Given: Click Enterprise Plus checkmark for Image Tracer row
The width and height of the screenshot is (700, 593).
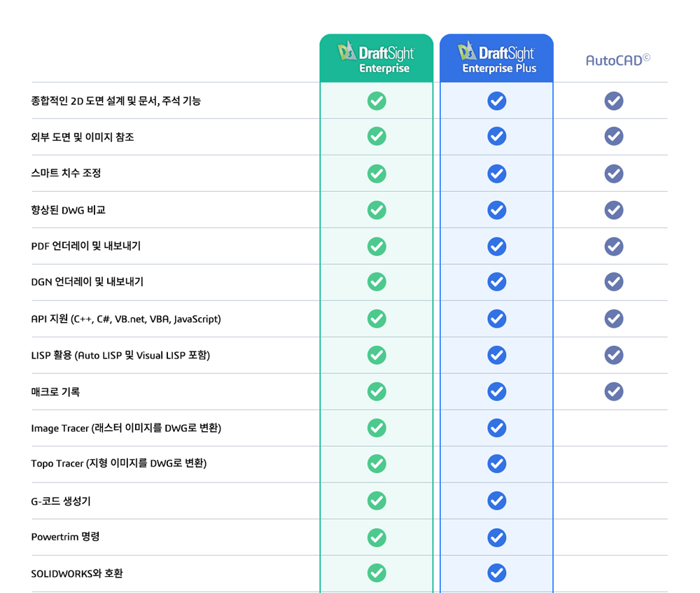Looking at the screenshot, I should pos(497,428).
